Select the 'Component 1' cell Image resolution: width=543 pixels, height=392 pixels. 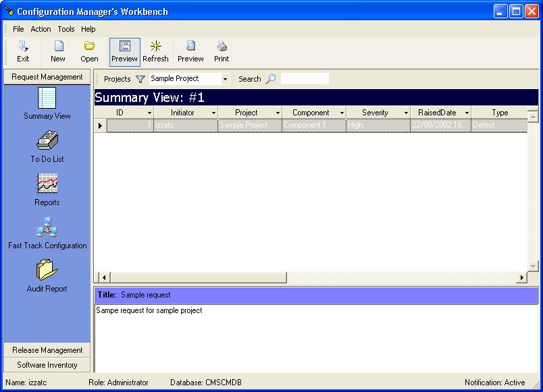314,125
